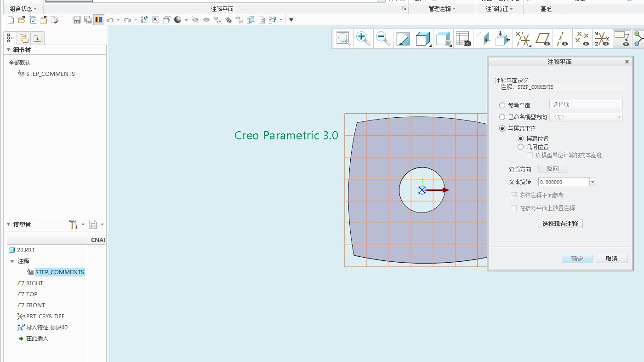Click the Regenerate model icon
The image size is (644, 362).
click(x=144, y=20)
